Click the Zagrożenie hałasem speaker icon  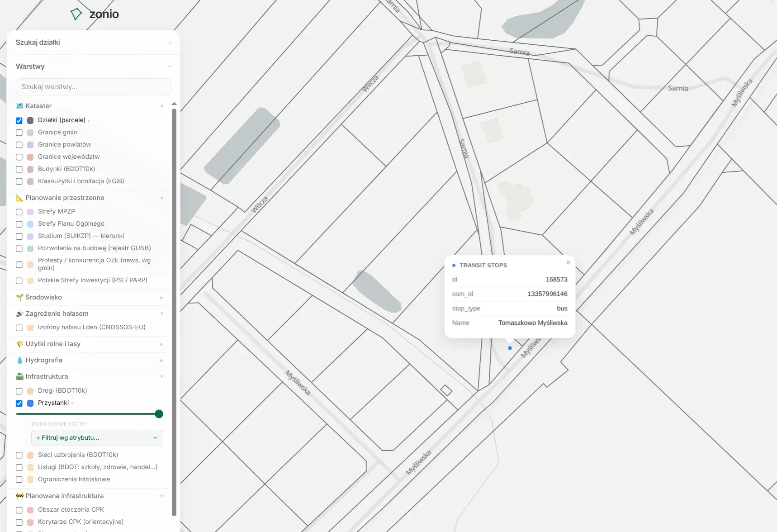(x=19, y=313)
